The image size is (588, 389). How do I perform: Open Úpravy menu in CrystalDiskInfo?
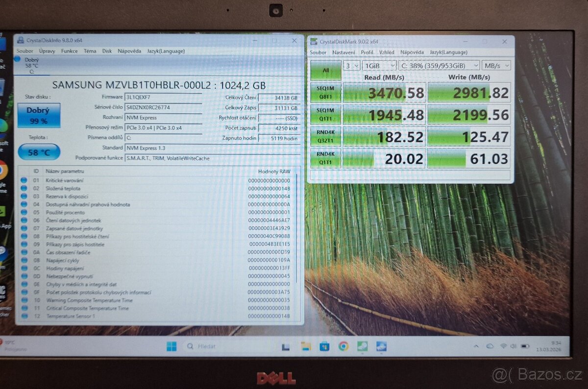coord(47,51)
